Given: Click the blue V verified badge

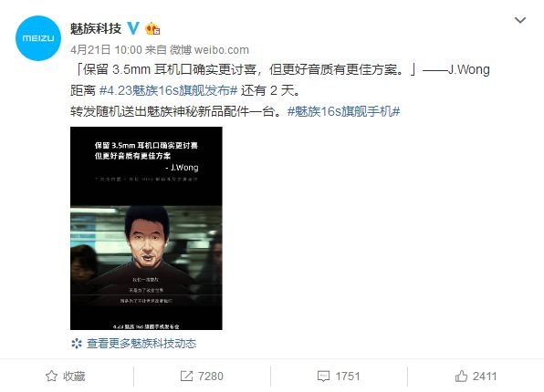Looking at the screenshot, I should (x=133, y=28).
